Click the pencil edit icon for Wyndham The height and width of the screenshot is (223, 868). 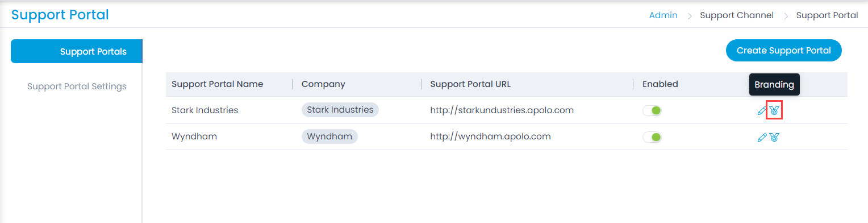click(x=762, y=137)
